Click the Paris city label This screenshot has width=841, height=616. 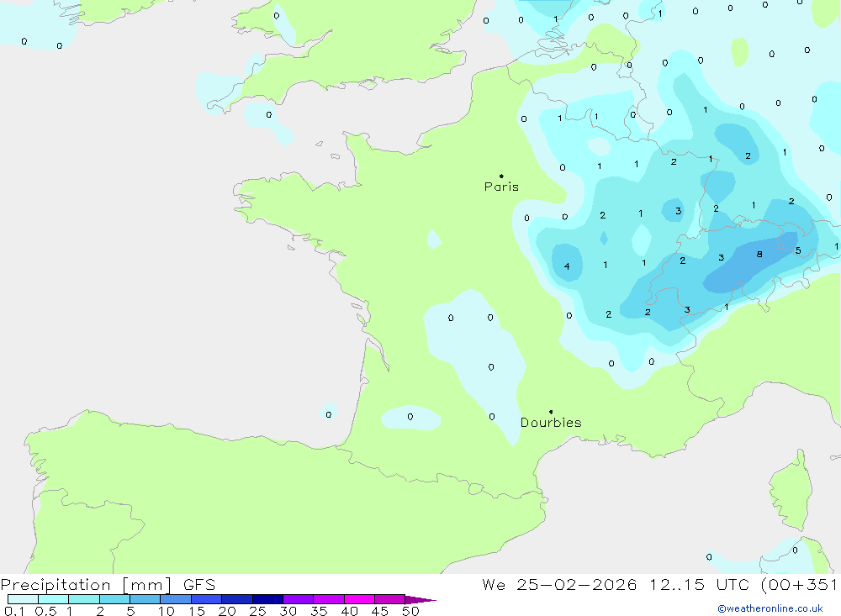click(501, 187)
